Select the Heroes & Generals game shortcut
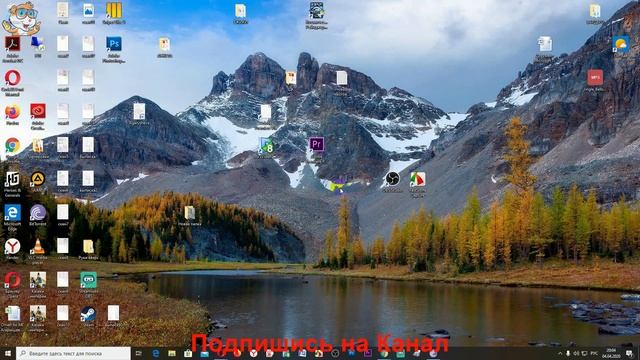This screenshot has width=640, height=360. 12,179
